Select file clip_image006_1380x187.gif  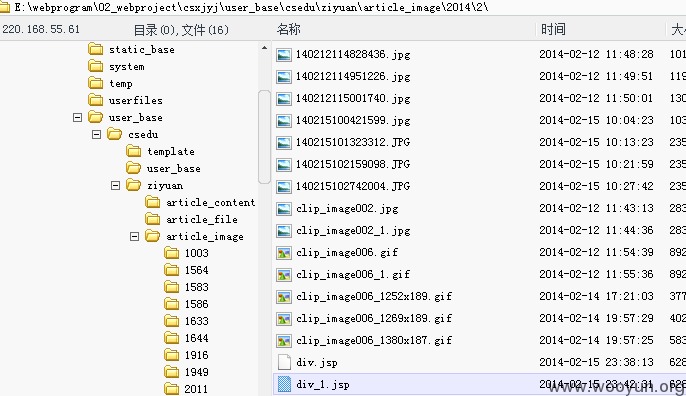coord(374,340)
